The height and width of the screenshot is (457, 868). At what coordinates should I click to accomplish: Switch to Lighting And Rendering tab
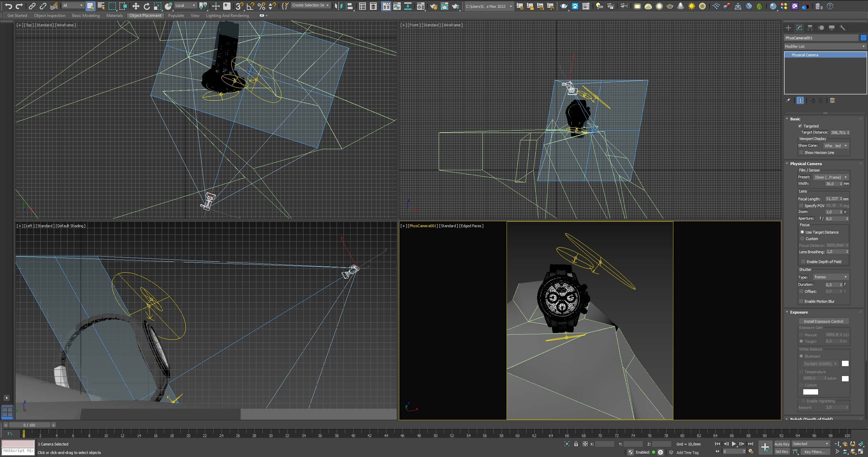228,16
